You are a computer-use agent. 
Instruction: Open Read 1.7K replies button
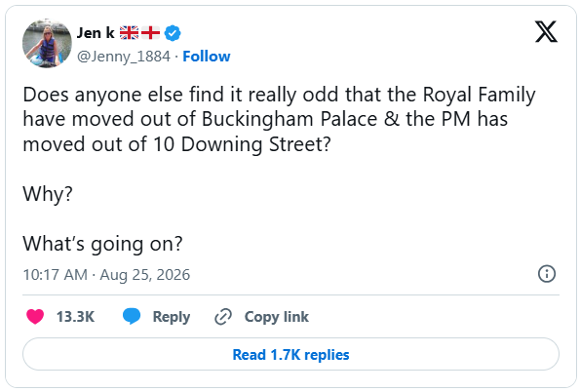(x=290, y=354)
